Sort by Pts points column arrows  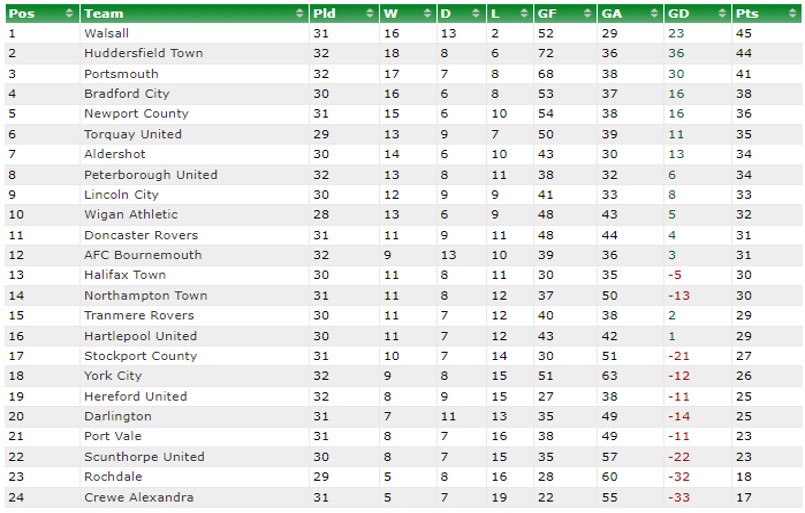(793, 13)
